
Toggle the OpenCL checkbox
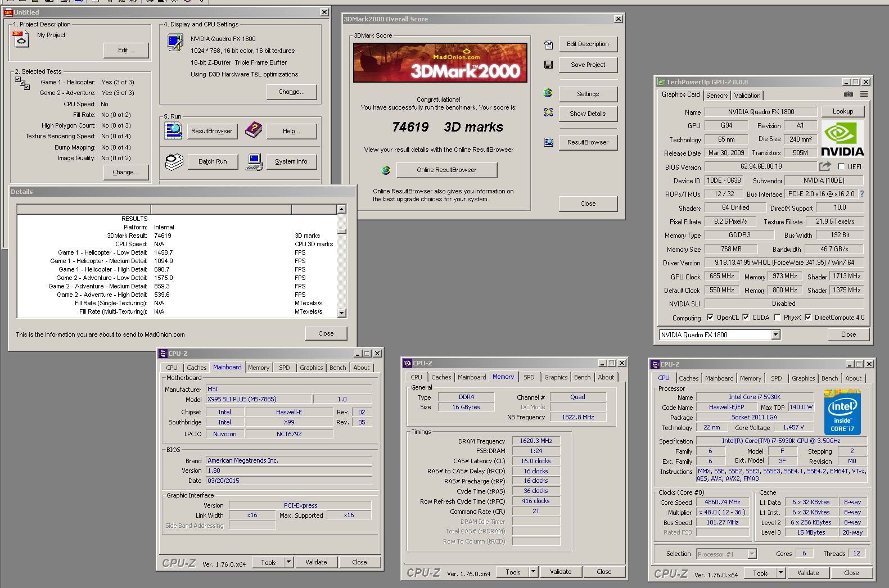coord(710,317)
